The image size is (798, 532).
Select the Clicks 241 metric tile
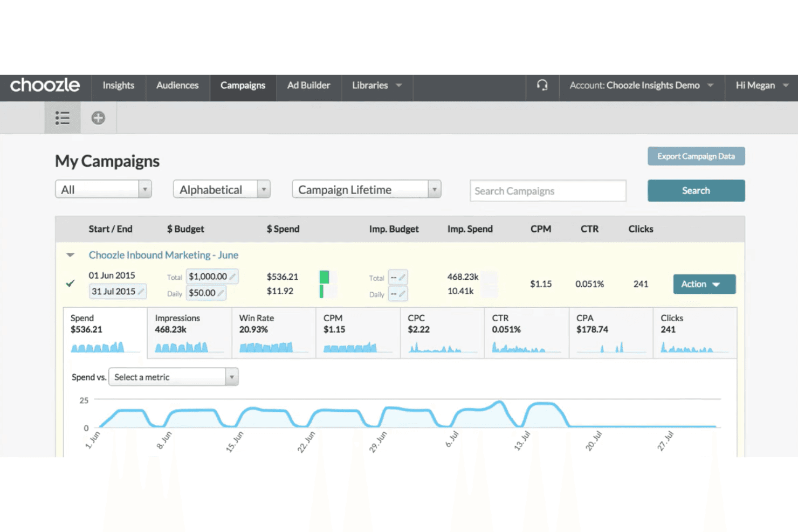pos(695,333)
